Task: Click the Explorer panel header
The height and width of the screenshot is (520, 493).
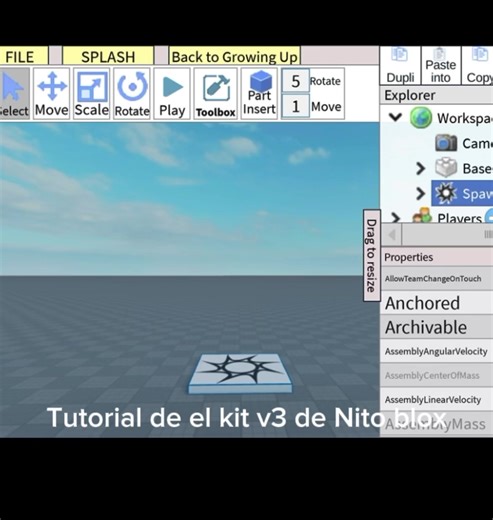Action: 437,95
